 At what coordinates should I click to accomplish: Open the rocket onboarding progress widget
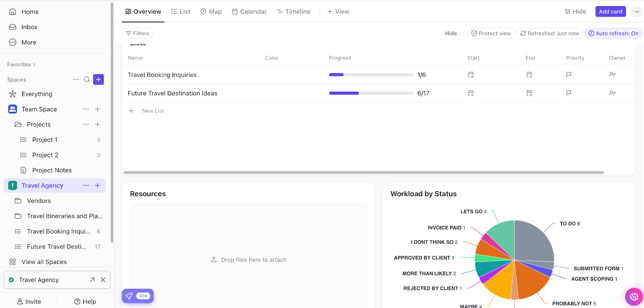[138, 296]
